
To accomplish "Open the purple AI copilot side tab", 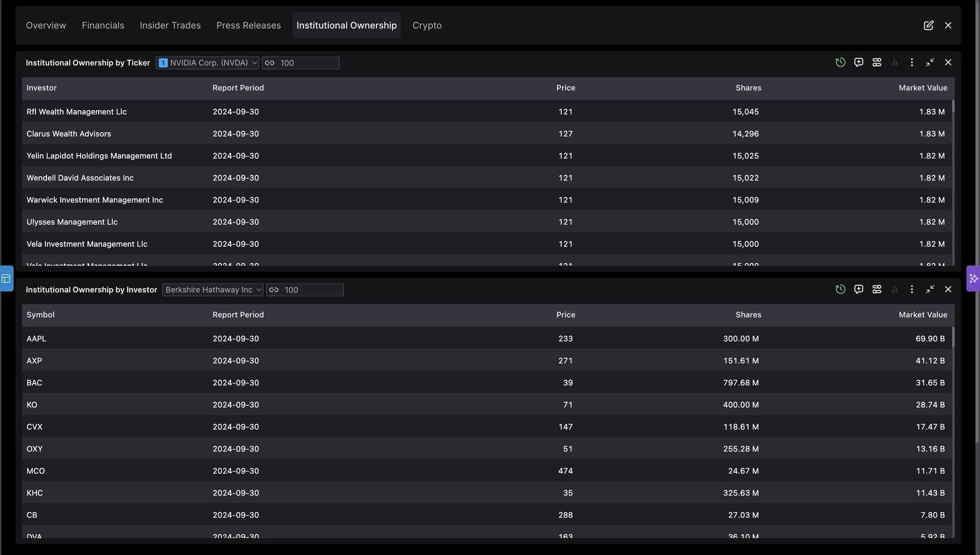I will [x=973, y=278].
